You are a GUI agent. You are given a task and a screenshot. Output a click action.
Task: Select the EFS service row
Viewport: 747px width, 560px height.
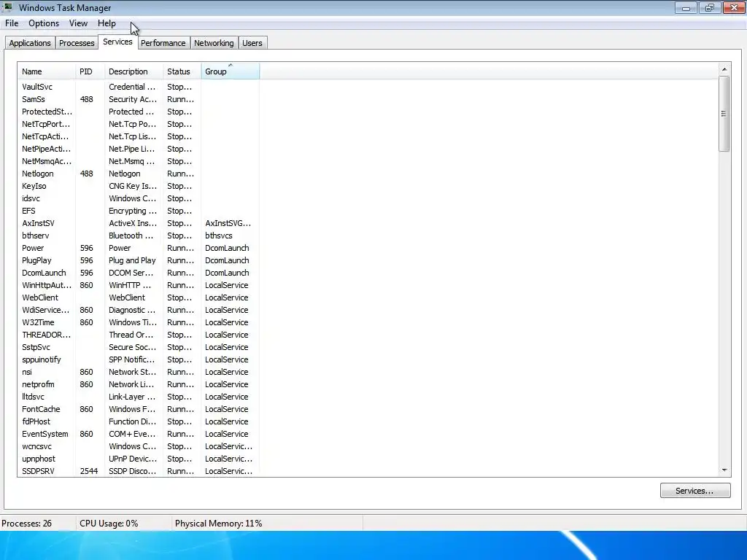coord(138,211)
